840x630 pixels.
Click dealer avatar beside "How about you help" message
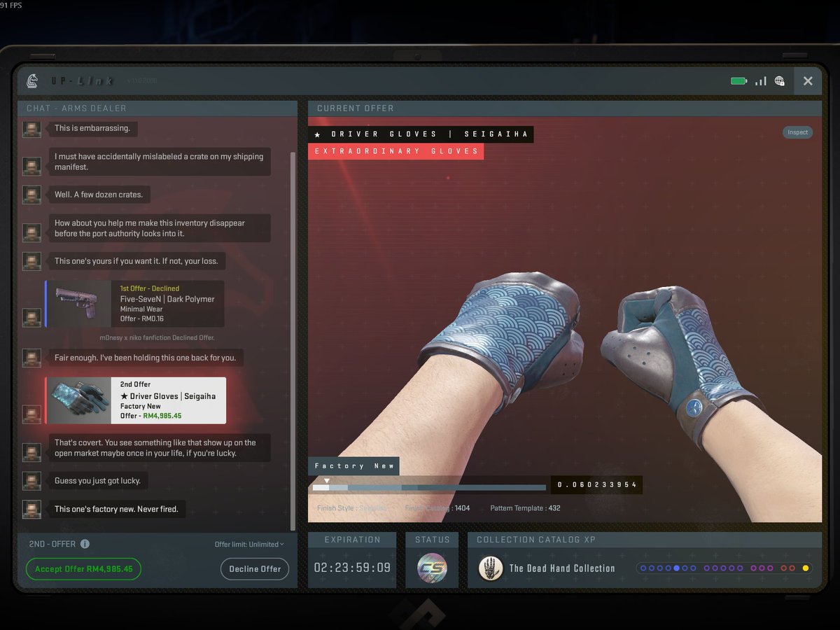pyautogui.click(x=31, y=232)
